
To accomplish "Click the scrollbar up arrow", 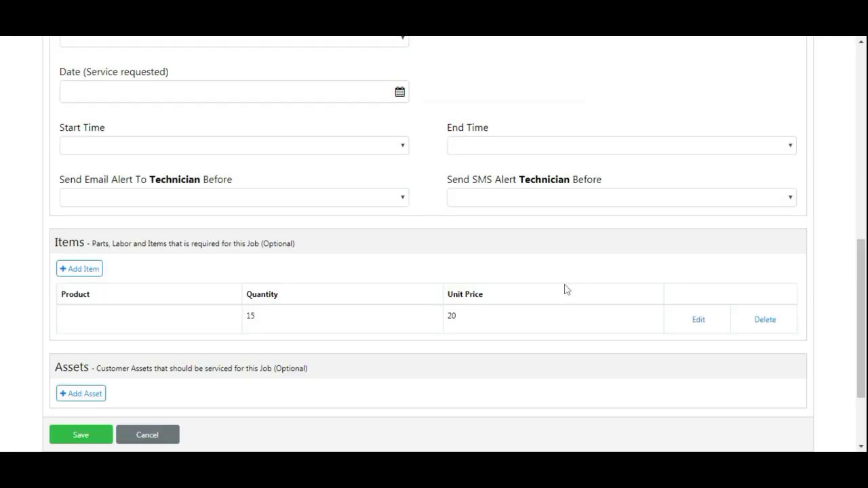I will [x=861, y=41].
